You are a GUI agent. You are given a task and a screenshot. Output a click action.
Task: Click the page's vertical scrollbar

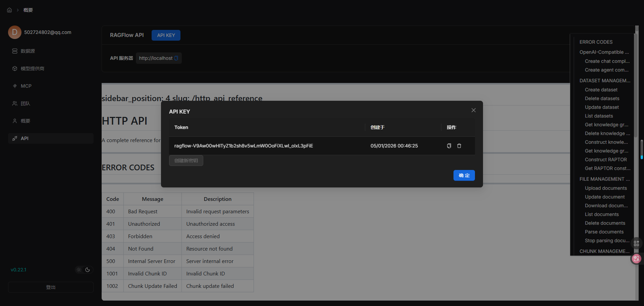(x=641, y=149)
